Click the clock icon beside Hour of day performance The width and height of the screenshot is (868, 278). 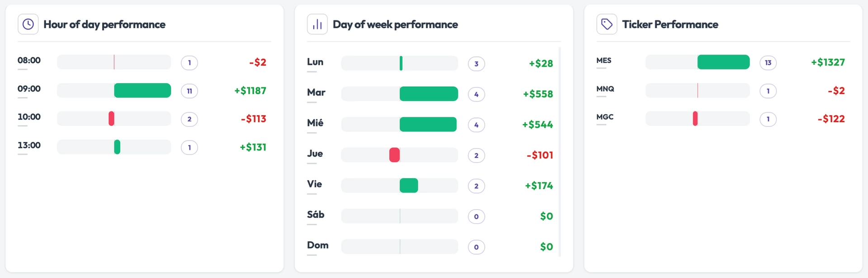[x=28, y=24]
